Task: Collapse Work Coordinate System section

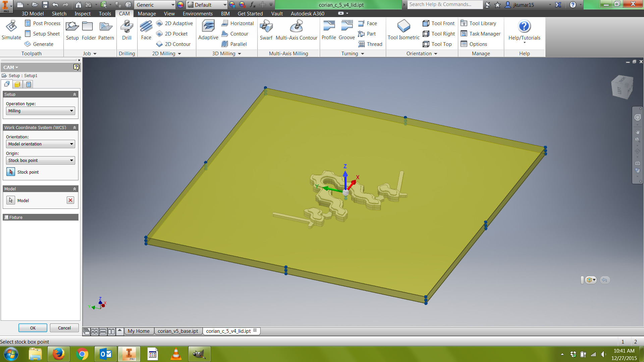Action: (x=74, y=128)
